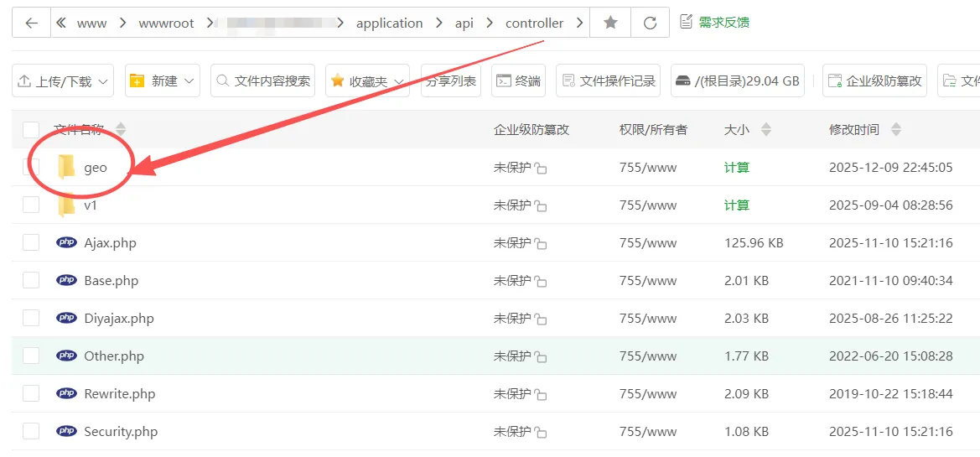Toggle protection lock for Rewrite.php

click(541, 394)
